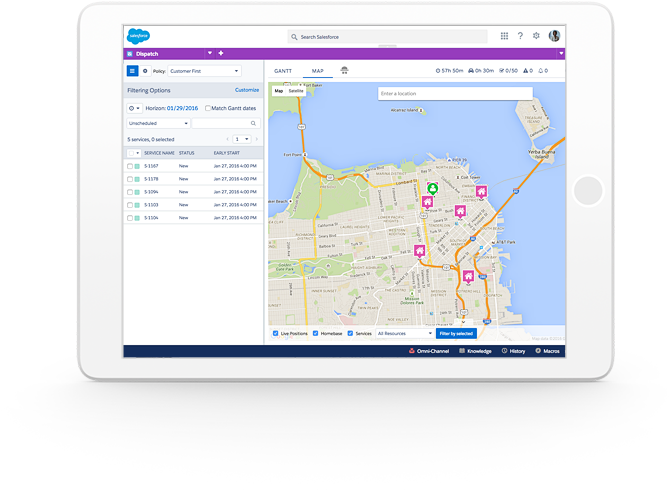
Task: Check the box for service S-1178
Action: click(x=130, y=179)
